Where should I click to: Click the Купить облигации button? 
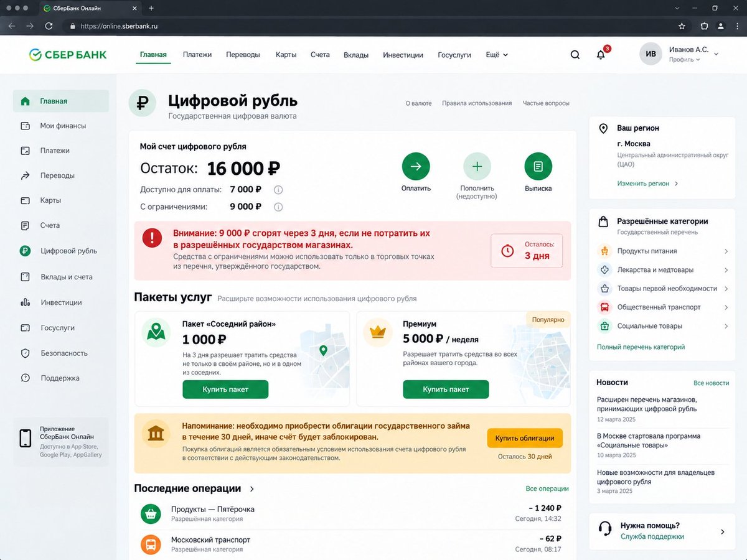click(x=525, y=438)
